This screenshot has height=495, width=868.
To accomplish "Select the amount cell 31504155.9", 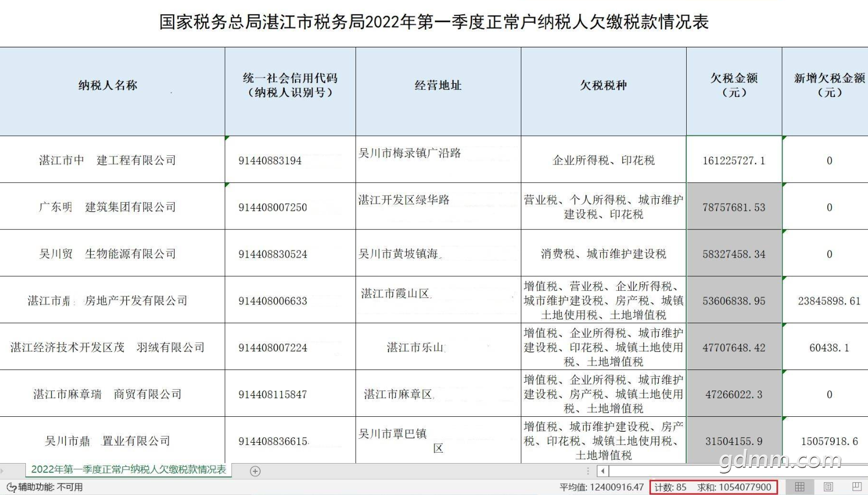I will 734,440.
